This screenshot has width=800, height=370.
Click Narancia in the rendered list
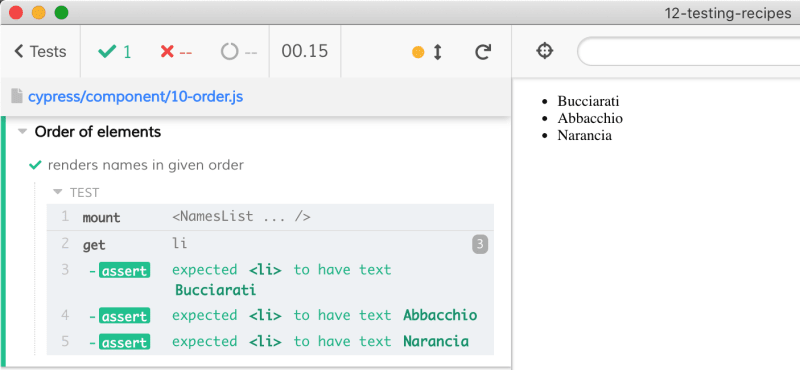click(584, 135)
